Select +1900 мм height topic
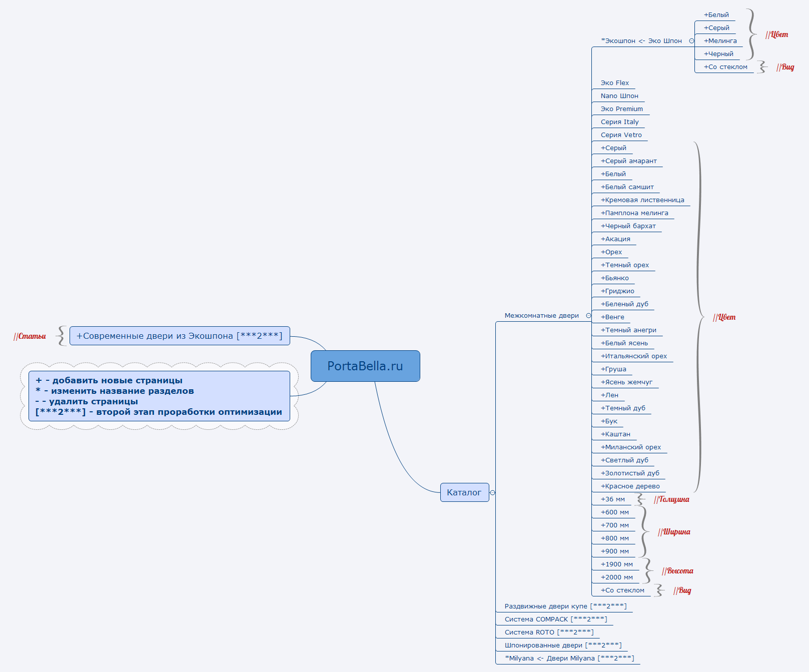The image size is (809, 672). coord(617,564)
